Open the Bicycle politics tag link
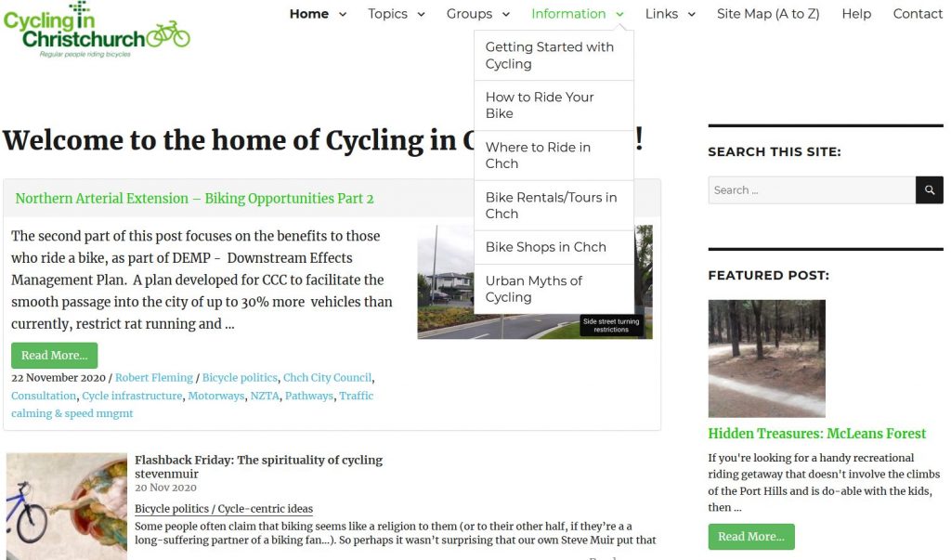This screenshot has height=560, width=951. (240, 377)
